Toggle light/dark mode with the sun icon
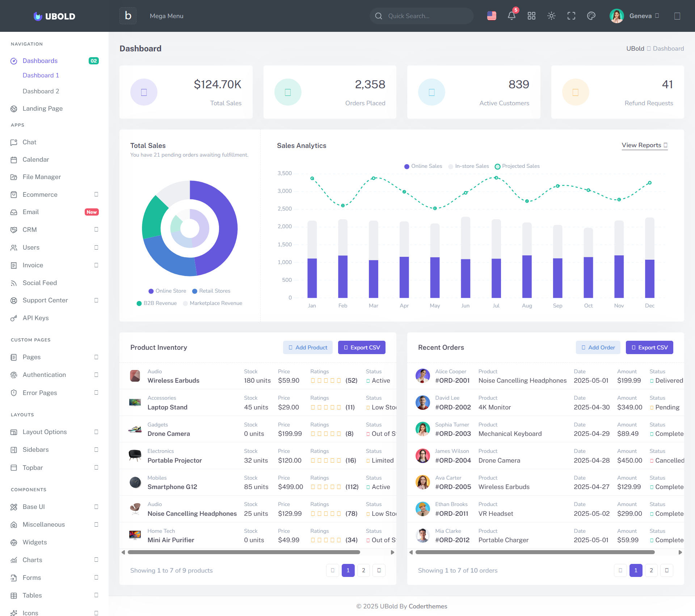The width and height of the screenshot is (695, 616). [551, 16]
